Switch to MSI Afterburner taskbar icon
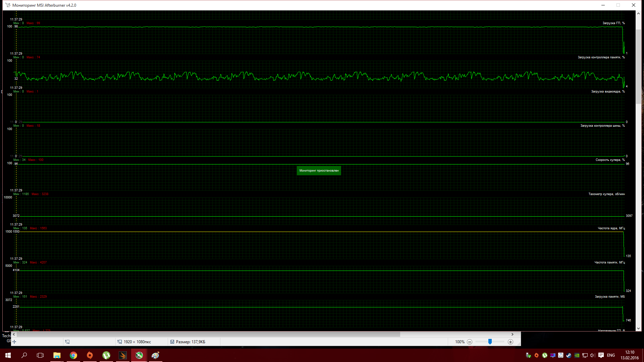Viewport: 644px width, 362px height. click(x=139, y=355)
